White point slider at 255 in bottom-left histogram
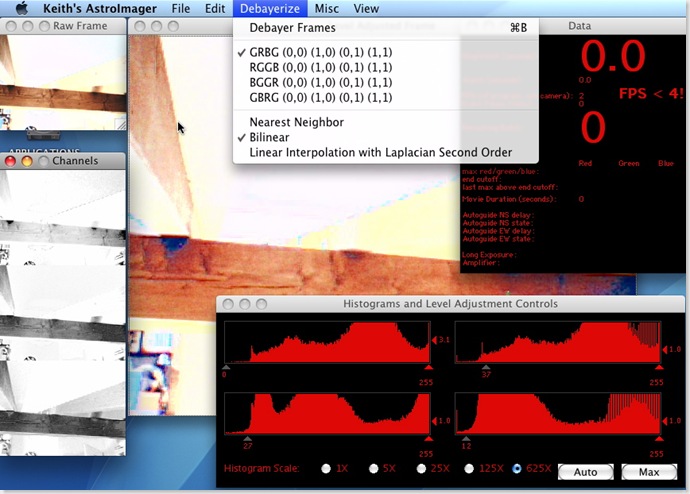 pyautogui.click(x=429, y=439)
